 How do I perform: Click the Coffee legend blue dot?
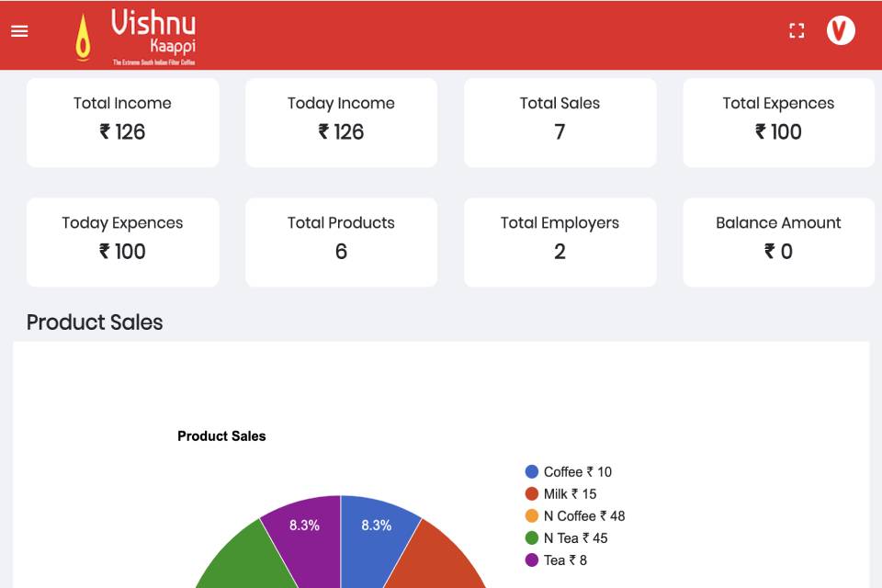coord(531,472)
